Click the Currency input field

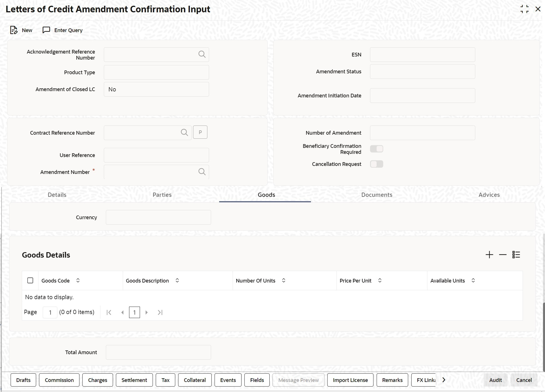tap(158, 217)
